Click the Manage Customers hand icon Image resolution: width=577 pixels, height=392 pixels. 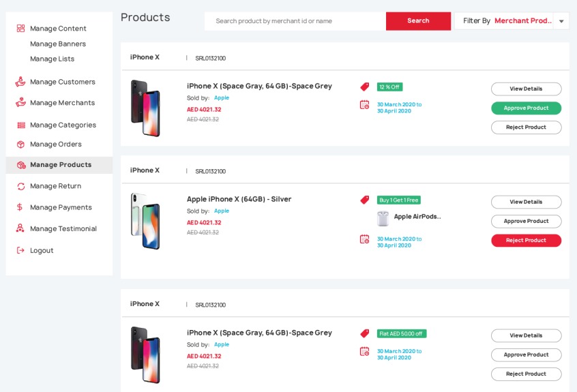(x=20, y=82)
